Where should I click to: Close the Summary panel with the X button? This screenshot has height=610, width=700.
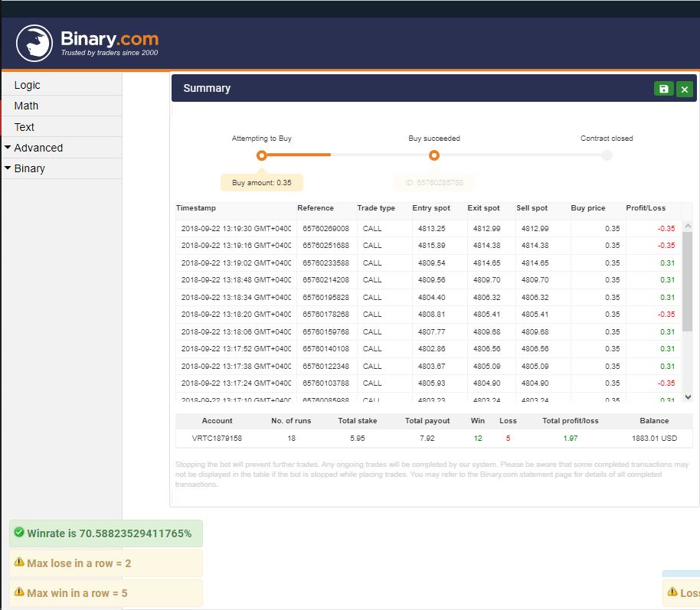685,90
